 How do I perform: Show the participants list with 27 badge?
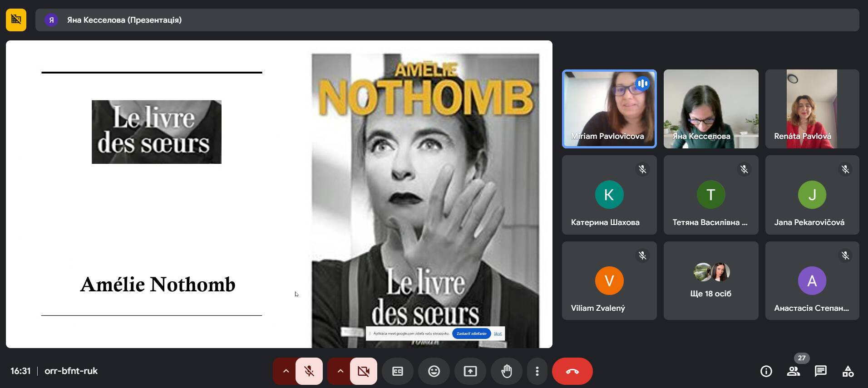point(794,371)
